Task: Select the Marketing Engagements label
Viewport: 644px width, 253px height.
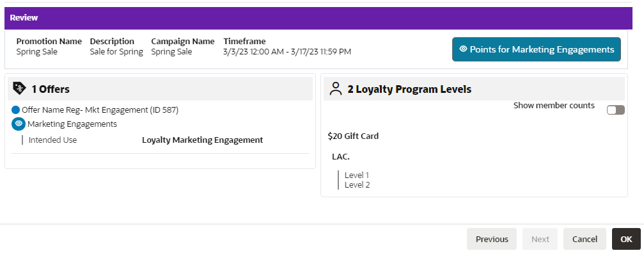Action: click(x=72, y=124)
